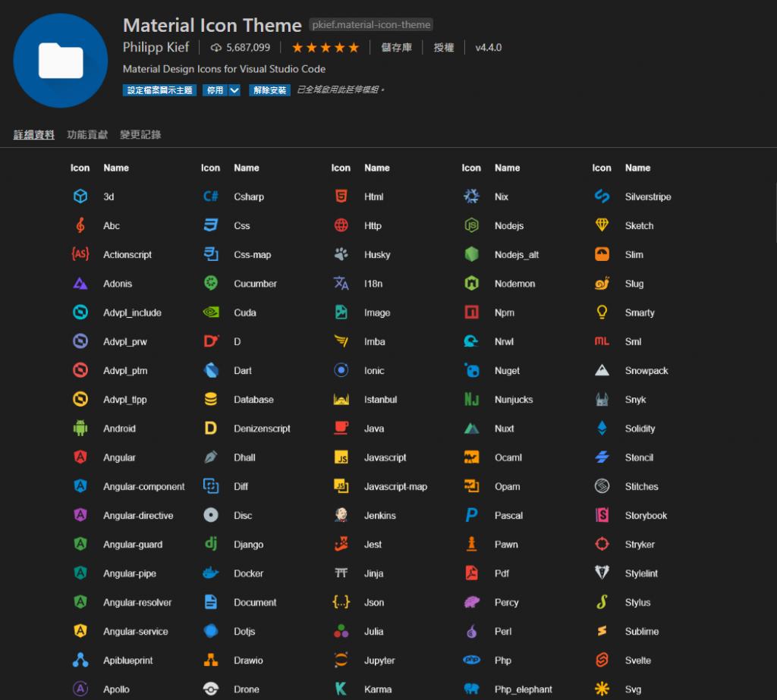The width and height of the screenshot is (777, 700).
Task: Click the Java cup icon
Action: (341, 428)
